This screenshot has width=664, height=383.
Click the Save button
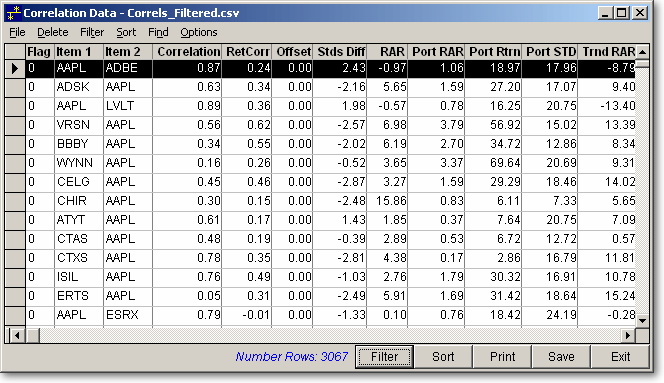pyautogui.click(x=561, y=357)
